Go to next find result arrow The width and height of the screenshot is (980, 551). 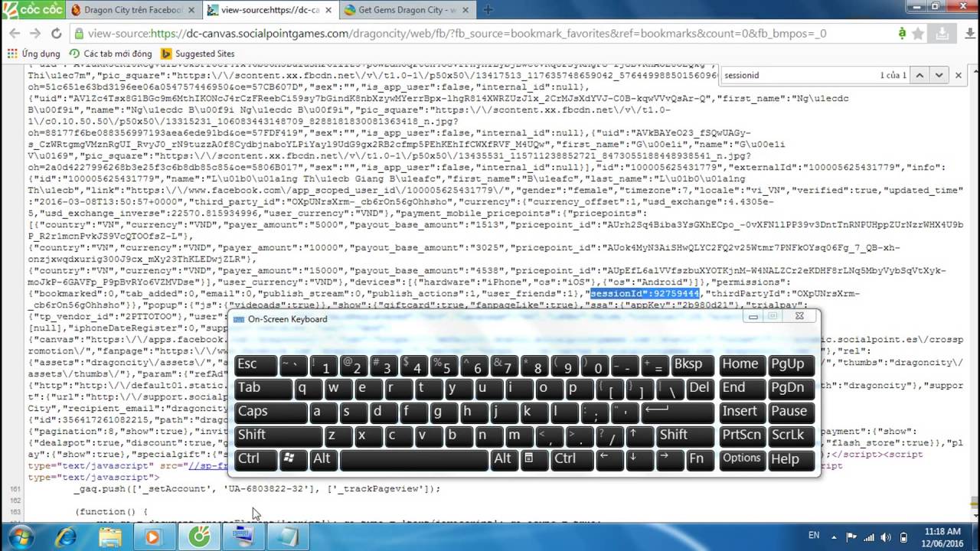[939, 75]
